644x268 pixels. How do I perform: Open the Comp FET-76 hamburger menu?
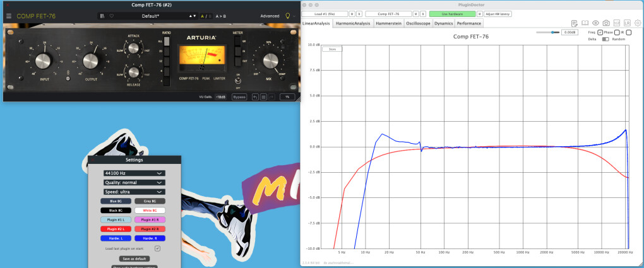tap(9, 16)
